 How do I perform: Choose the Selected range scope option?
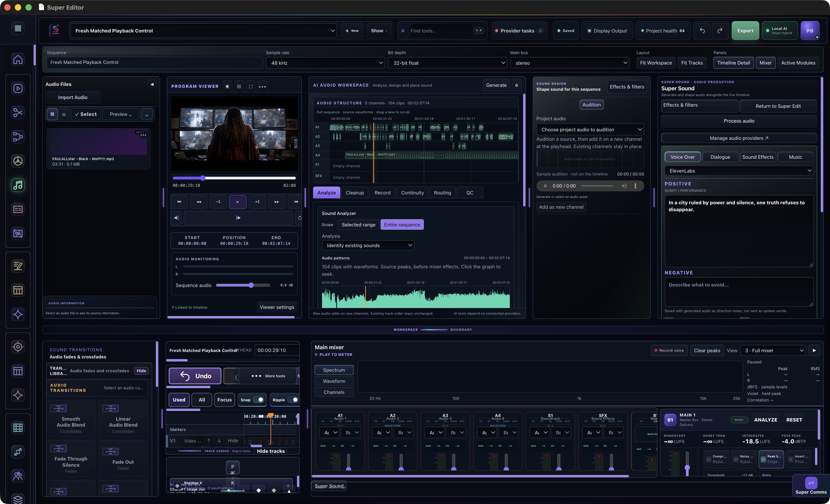(x=359, y=225)
